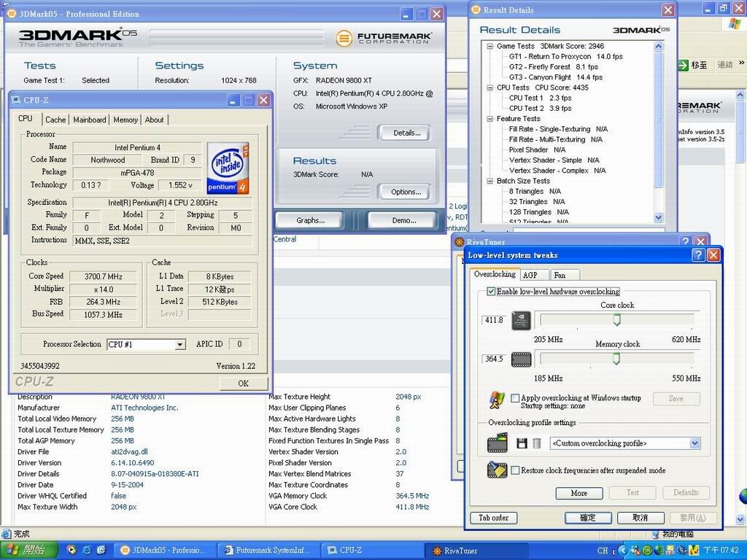The width and height of the screenshot is (747, 560).
Task: Check Restore clock frequencies after suspended mode
Action: point(515,470)
